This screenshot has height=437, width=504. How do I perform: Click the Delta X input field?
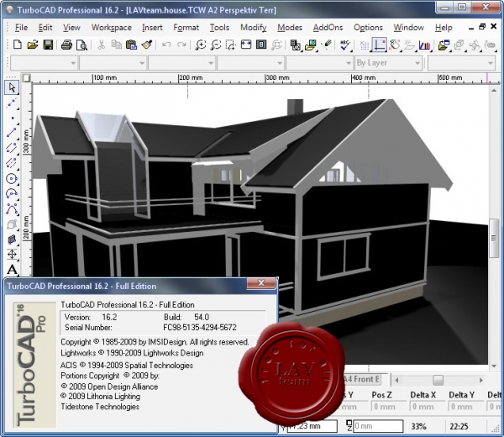tap(427, 407)
